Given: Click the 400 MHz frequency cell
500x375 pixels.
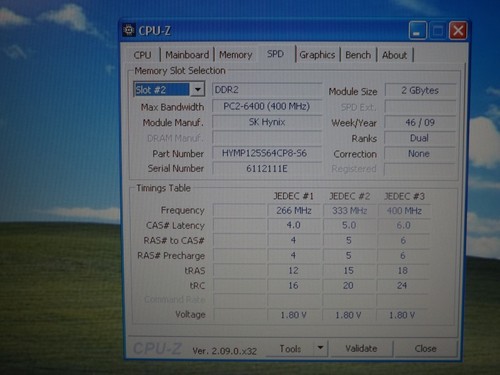Looking at the screenshot, I should pyautogui.click(x=404, y=211).
